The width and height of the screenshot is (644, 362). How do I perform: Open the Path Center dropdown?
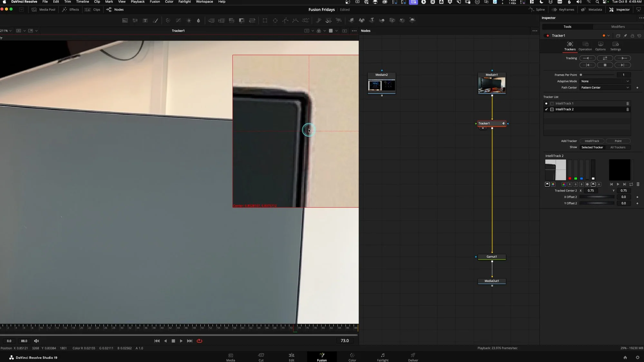[x=605, y=88]
